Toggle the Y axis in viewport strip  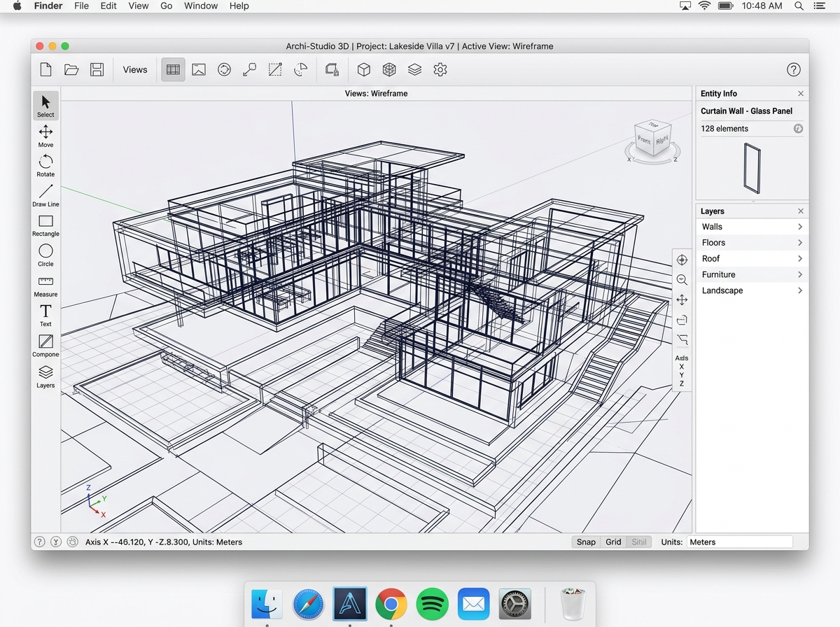(682, 375)
